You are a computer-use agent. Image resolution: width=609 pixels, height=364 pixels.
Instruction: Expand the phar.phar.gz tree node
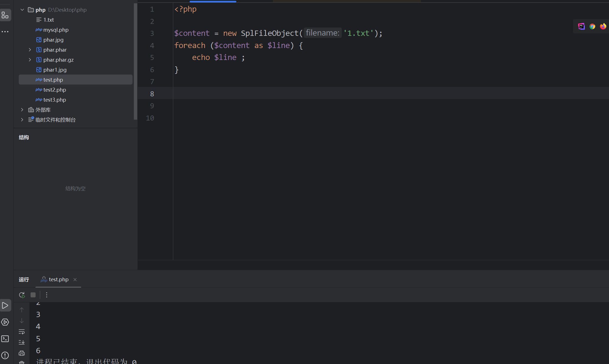point(30,60)
